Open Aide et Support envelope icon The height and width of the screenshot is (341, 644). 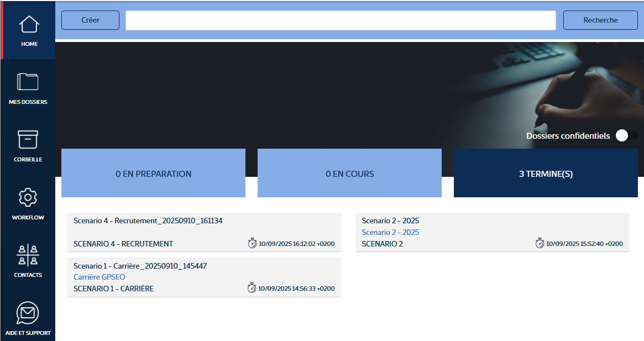coord(28,313)
